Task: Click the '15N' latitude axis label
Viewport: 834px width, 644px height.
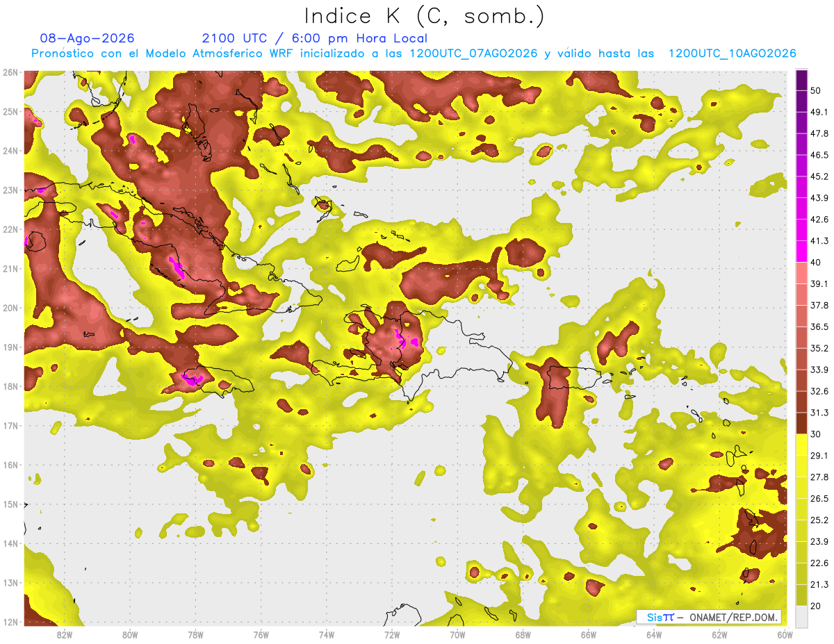Action: pyautogui.click(x=10, y=504)
